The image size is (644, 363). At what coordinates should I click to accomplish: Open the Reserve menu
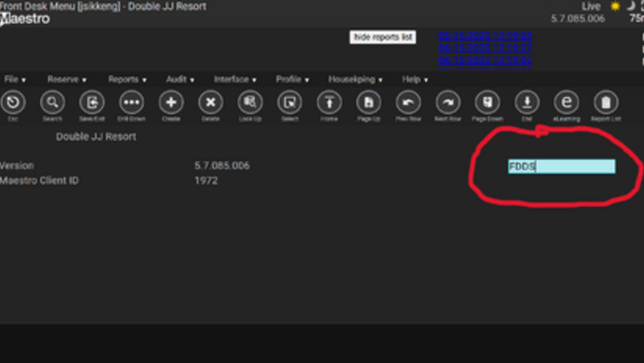[67, 79]
